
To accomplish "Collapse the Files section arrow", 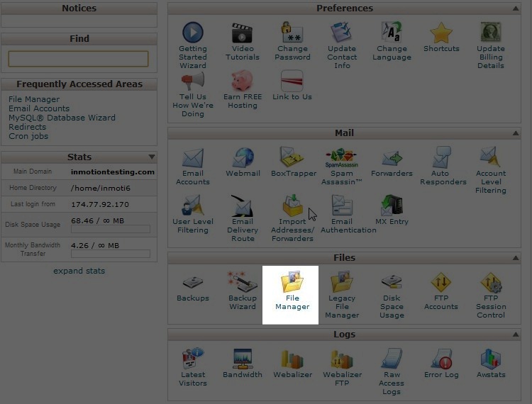I will pyautogui.click(x=516, y=257).
